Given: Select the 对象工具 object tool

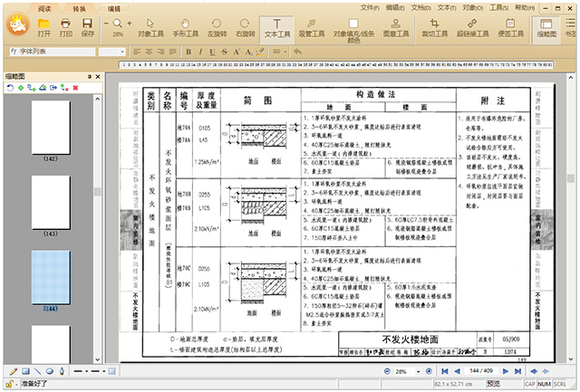Looking at the screenshot, I should click(150, 27).
